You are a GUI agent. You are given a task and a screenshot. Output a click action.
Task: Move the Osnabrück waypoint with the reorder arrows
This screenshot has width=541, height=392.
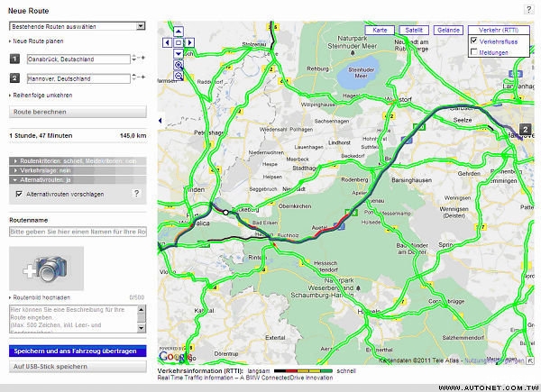(x=133, y=58)
